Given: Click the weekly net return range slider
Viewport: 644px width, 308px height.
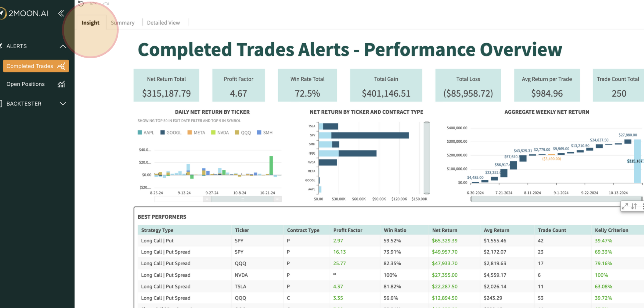Looking at the screenshot, I should [x=556, y=199].
